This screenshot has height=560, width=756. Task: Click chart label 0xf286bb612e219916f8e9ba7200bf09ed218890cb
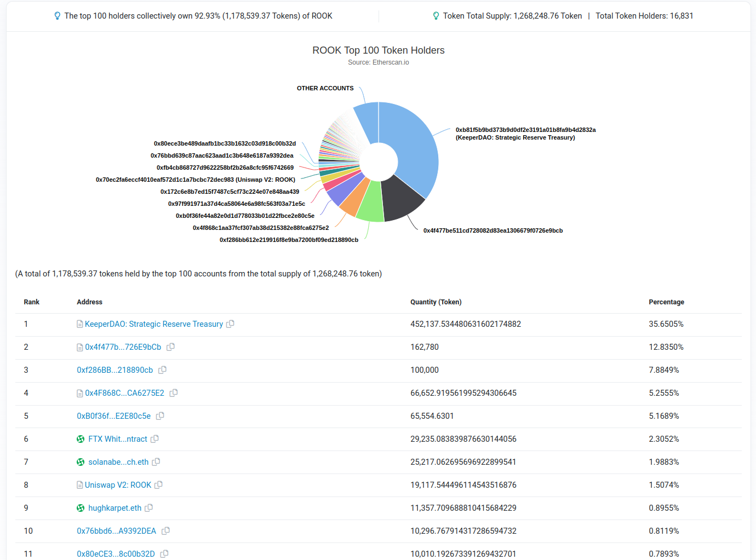tap(289, 240)
